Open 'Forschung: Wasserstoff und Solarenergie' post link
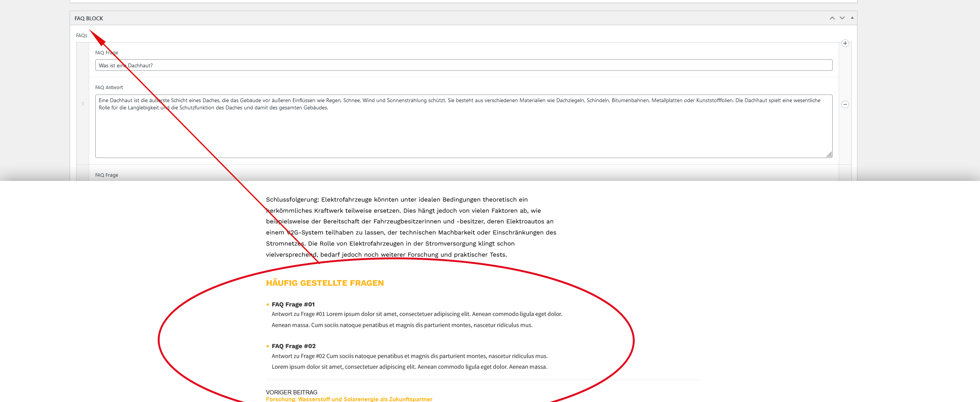This screenshot has height=402, width=980. pos(349,399)
